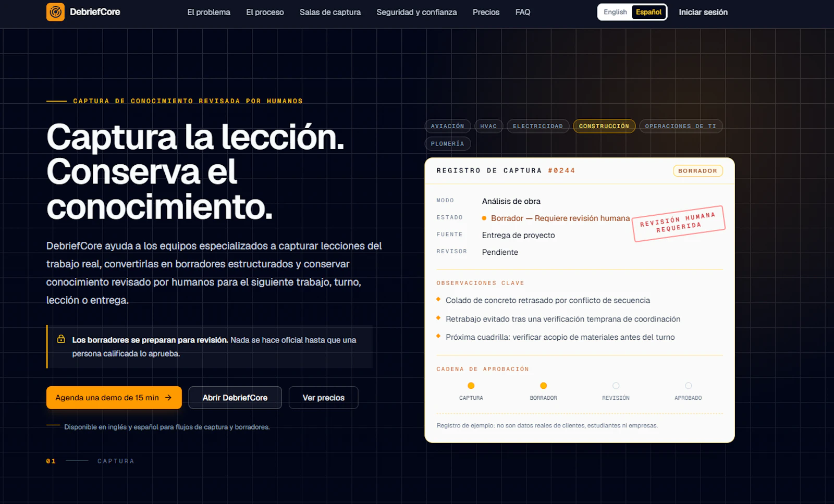Navigate to Seguridad y confianza

(x=416, y=12)
